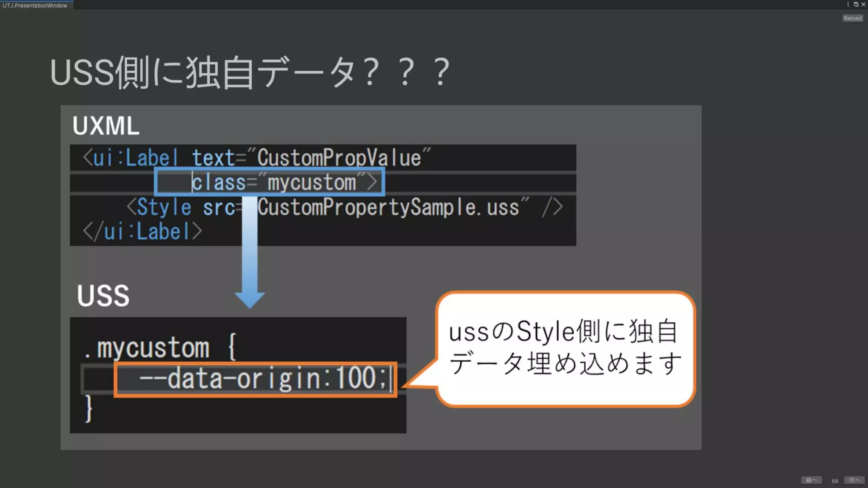Viewport: 868px width, 488px height.
Task: Click the class="mycustom" code line
Action: click(270, 182)
